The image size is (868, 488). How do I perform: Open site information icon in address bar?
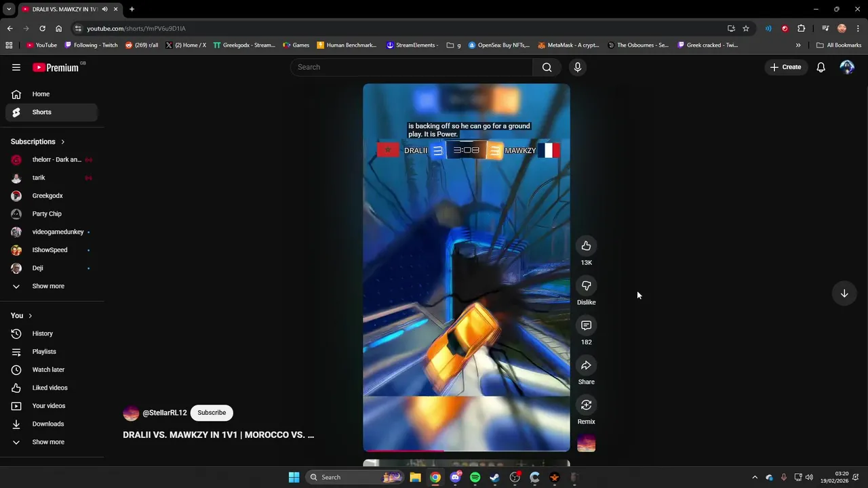point(78,28)
